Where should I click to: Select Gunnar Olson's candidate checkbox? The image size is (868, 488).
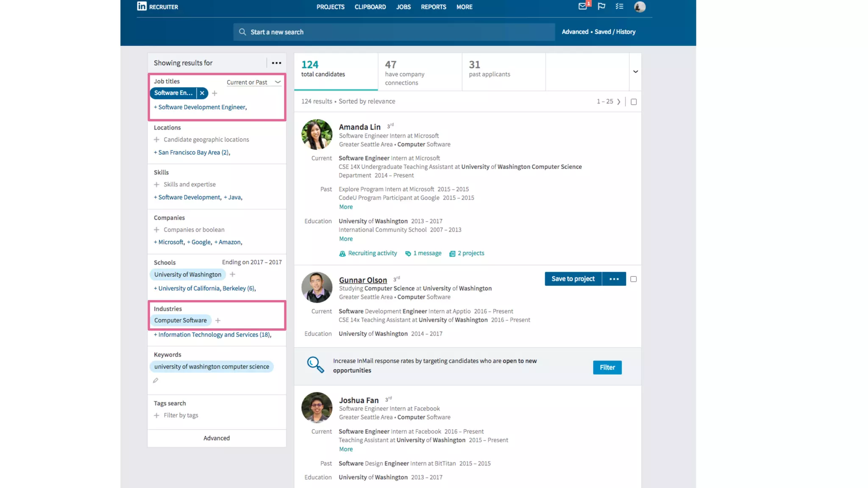[x=633, y=279]
